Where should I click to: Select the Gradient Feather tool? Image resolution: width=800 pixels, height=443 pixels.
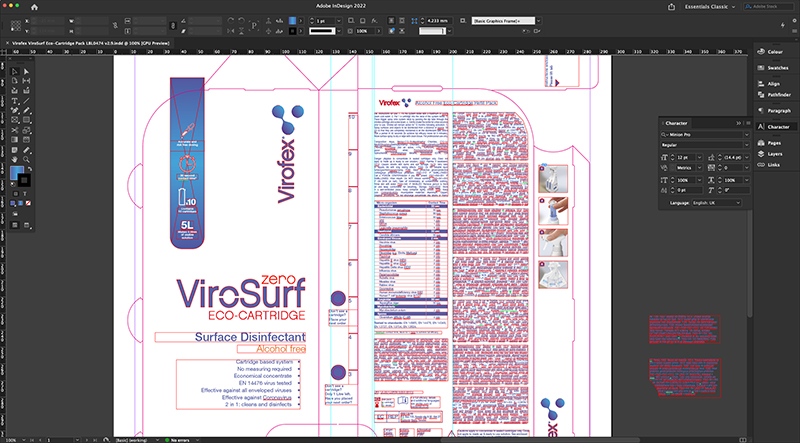pos(27,140)
